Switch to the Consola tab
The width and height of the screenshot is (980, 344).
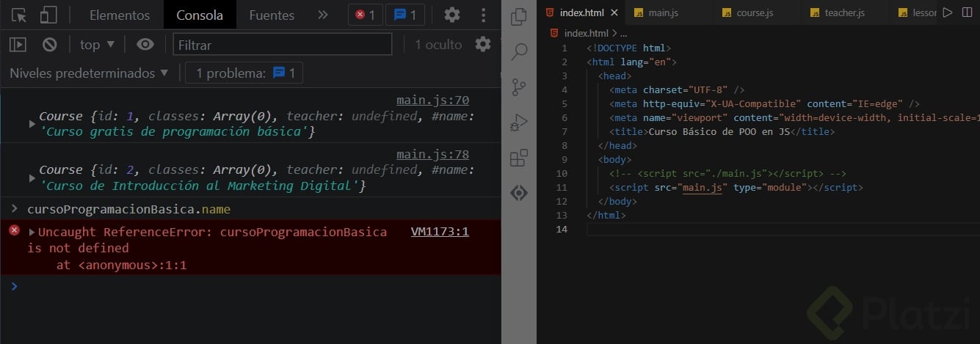200,15
